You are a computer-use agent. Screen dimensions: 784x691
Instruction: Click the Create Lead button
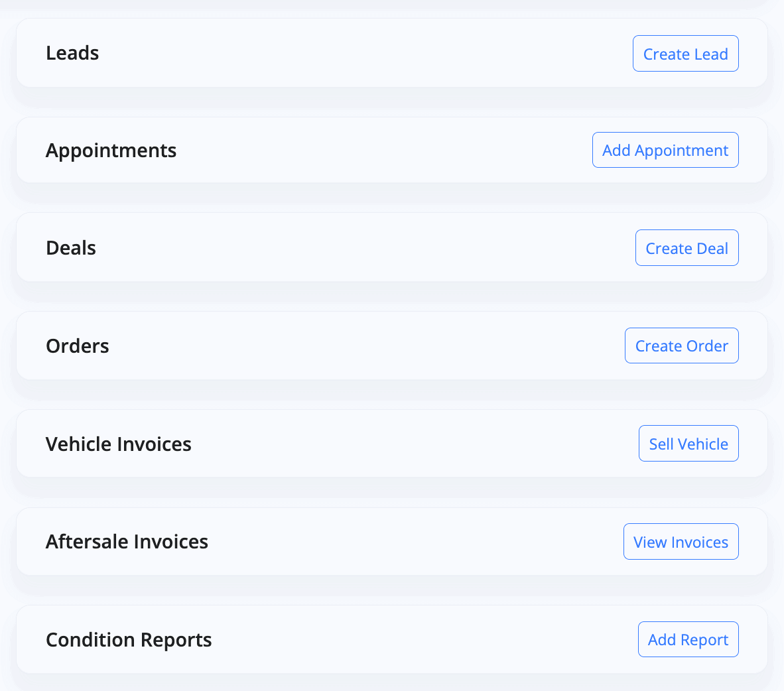pos(685,54)
